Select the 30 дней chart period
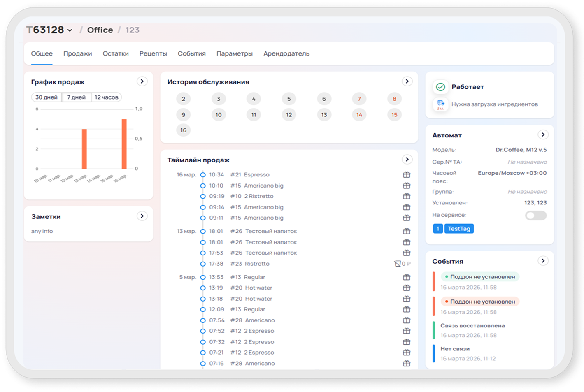The image size is (584, 392). coord(47,97)
